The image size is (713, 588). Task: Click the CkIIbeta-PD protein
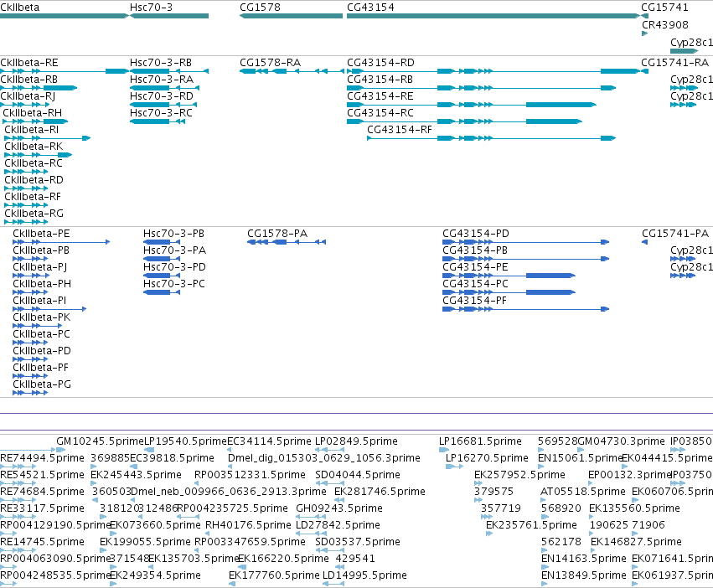(x=30, y=359)
